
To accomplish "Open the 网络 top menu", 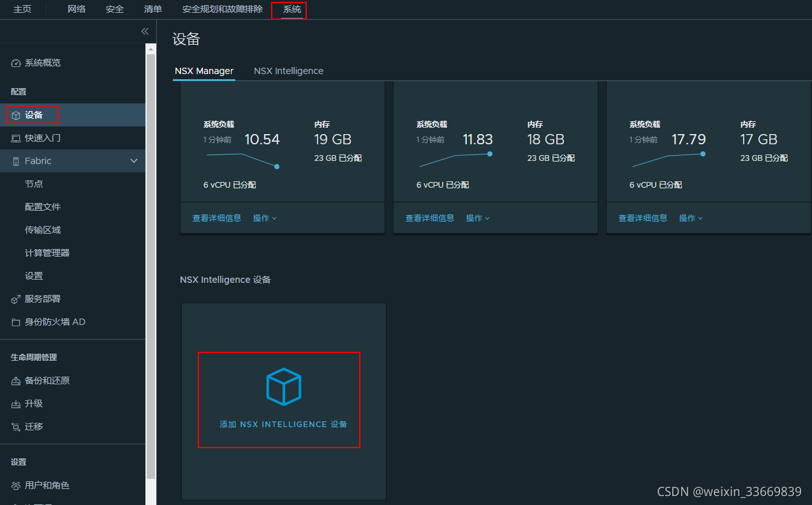I will [77, 9].
